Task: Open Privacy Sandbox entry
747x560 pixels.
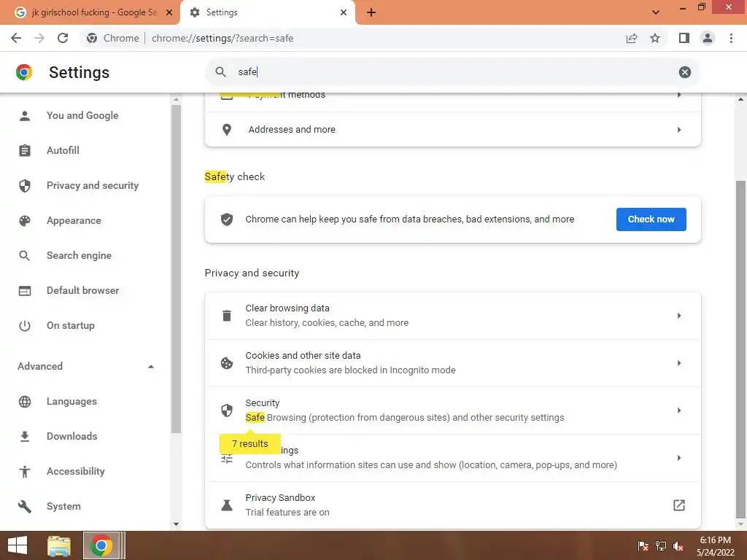Action: pos(452,505)
